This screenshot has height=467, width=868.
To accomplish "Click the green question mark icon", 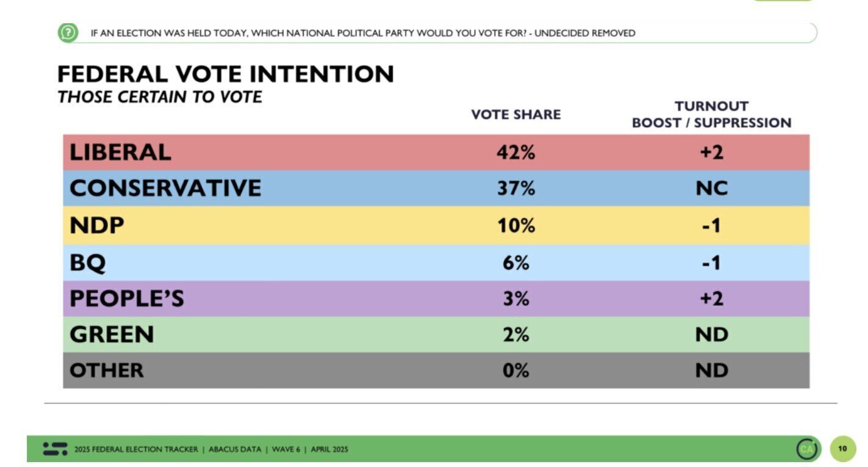I will [68, 33].
